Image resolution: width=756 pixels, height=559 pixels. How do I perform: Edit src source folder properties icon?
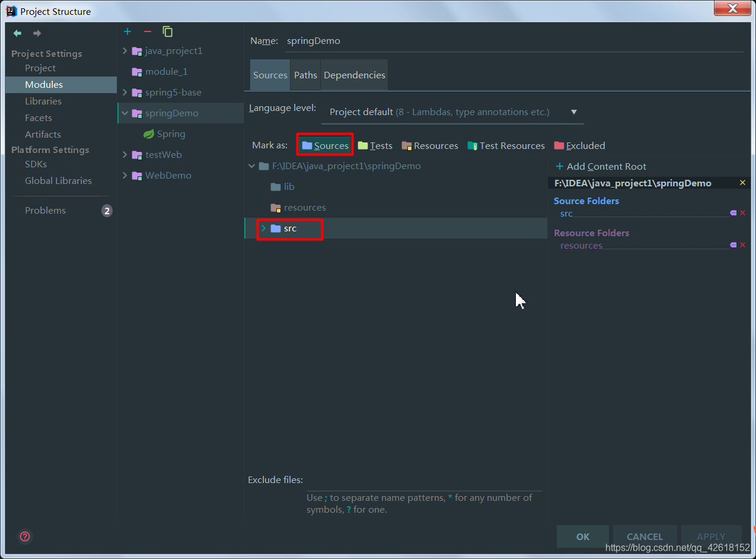733,213
